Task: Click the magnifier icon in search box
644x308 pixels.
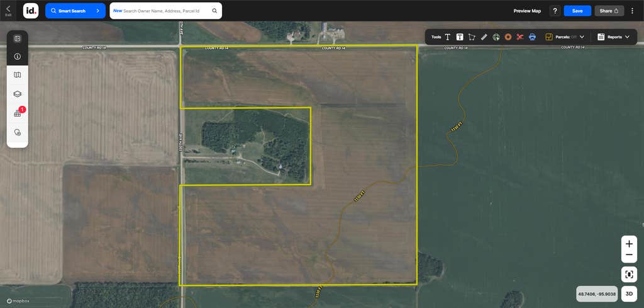Action: pyautogui.click(x=214, y=11)
